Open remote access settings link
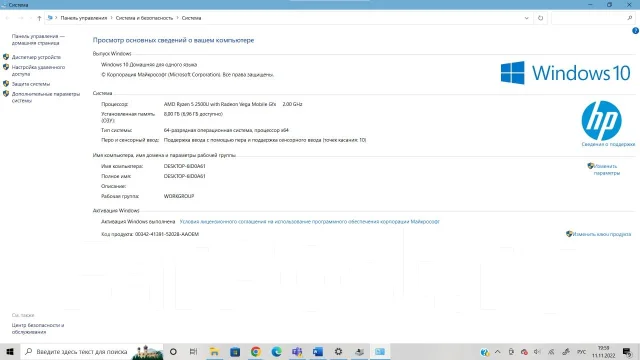 pos(38,71)
